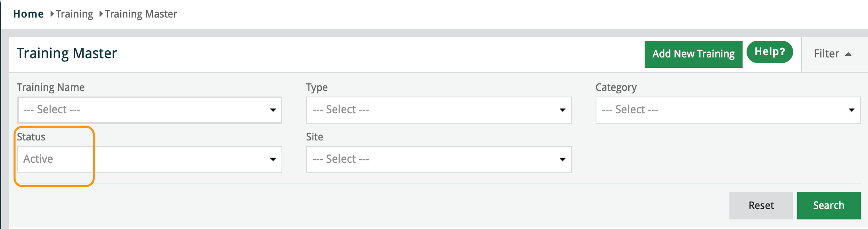
Task: Go to Training in the breadcrumb
Action: click(x=74, y=14)
